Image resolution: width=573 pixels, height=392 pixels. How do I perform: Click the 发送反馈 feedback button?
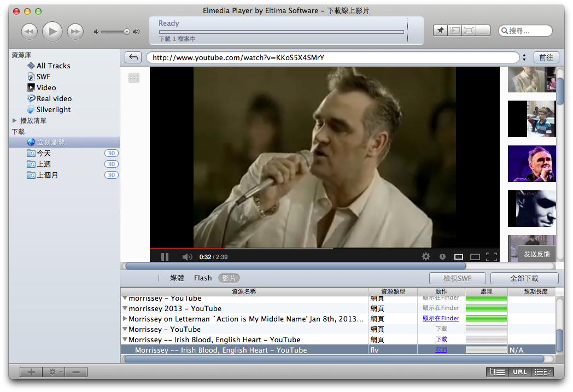[x=536, y=254]
